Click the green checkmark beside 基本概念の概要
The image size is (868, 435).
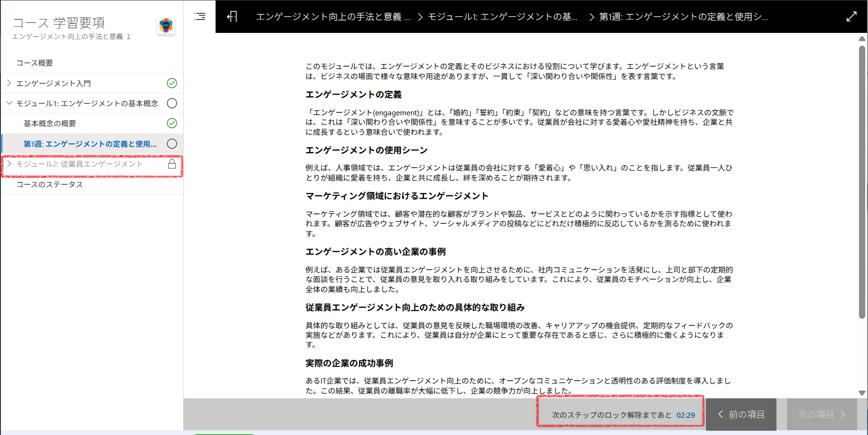(172, 123)
